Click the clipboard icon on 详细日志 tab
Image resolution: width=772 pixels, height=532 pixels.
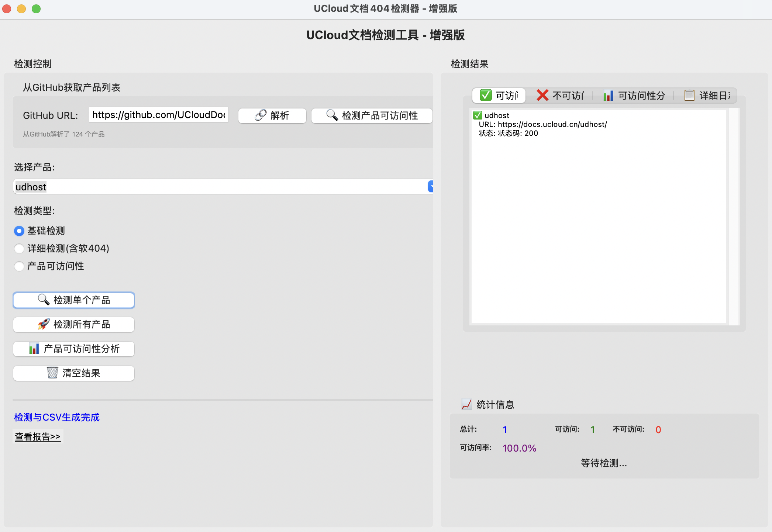689,95
